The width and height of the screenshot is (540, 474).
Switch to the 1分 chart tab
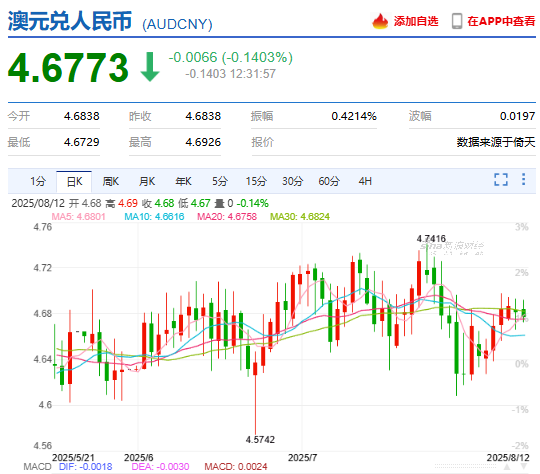38,181
